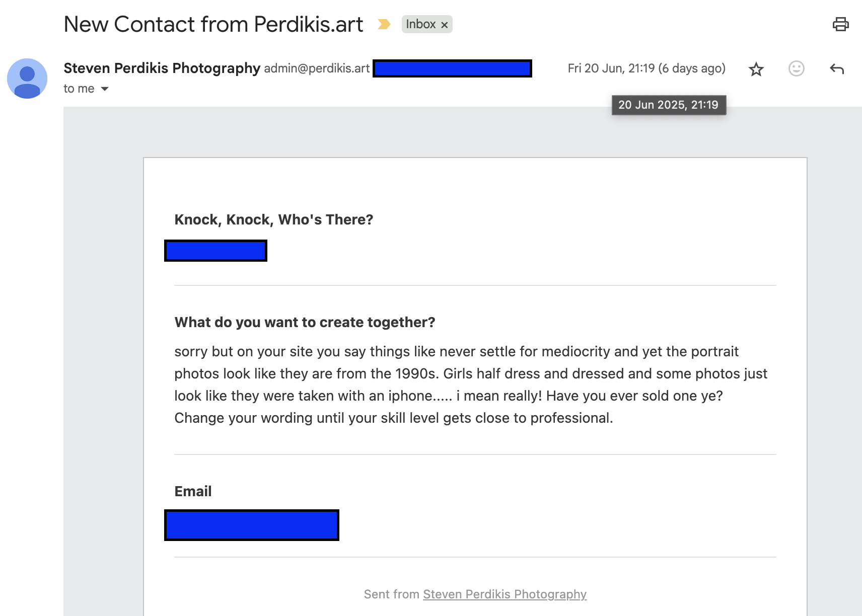Screen dimensions: 862x616
Task: Click the 'What do you want to create together?' heading
Action: (305, 322)
